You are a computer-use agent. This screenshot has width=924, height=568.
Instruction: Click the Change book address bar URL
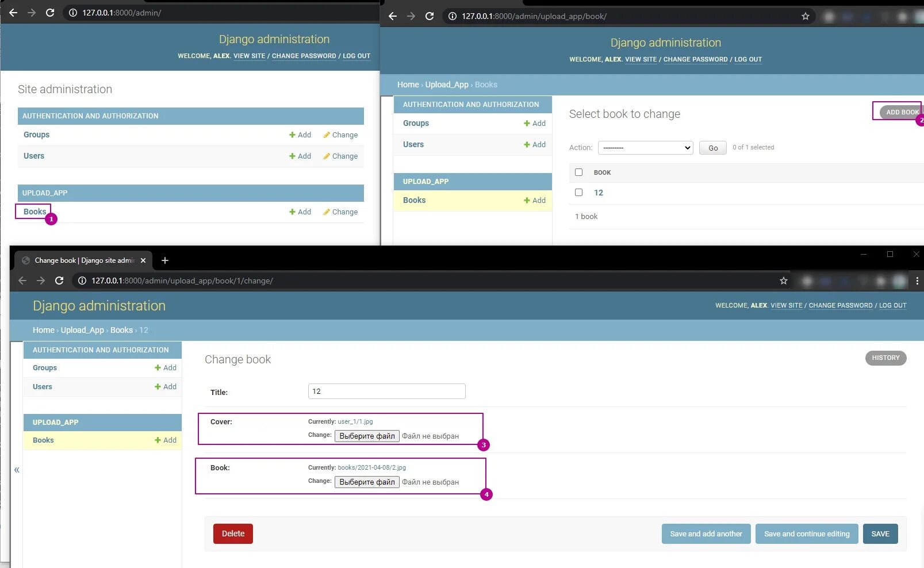pos(182,281)
